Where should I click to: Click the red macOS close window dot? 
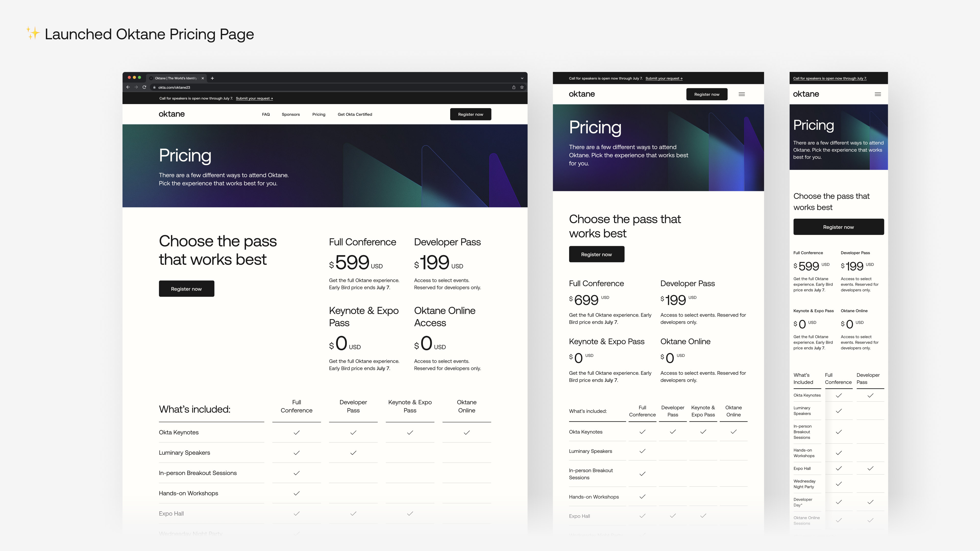(x=129, y=78)
